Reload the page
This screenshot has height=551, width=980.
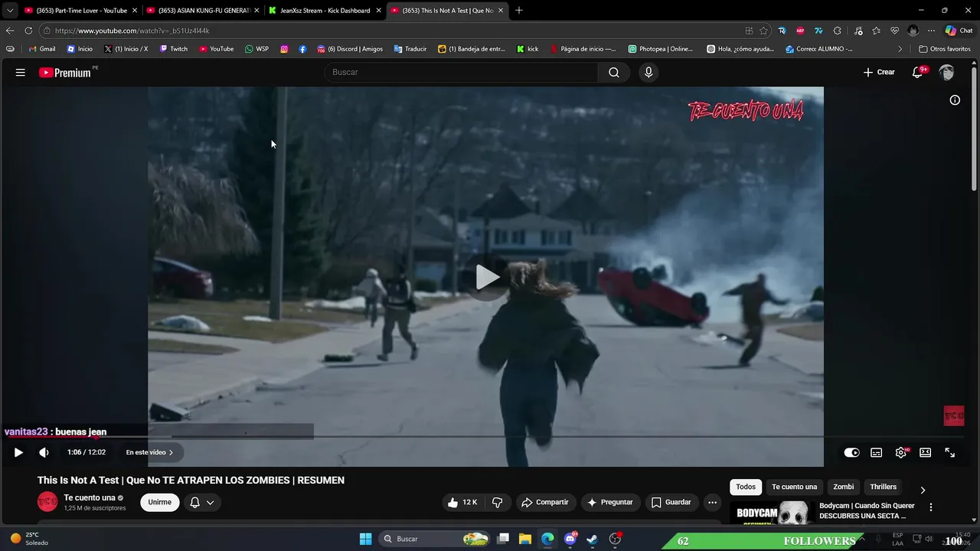(28, 31)
